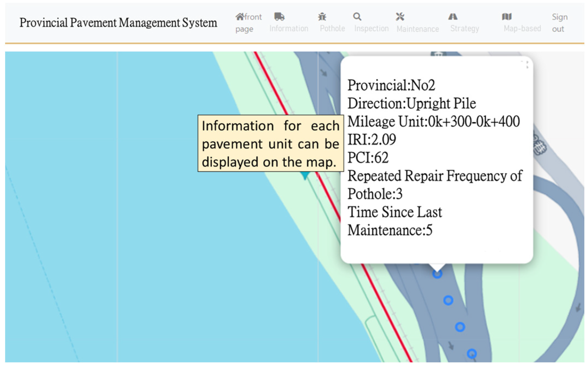
Task: Click the road icon above Strategy
Action: point(453,17)
